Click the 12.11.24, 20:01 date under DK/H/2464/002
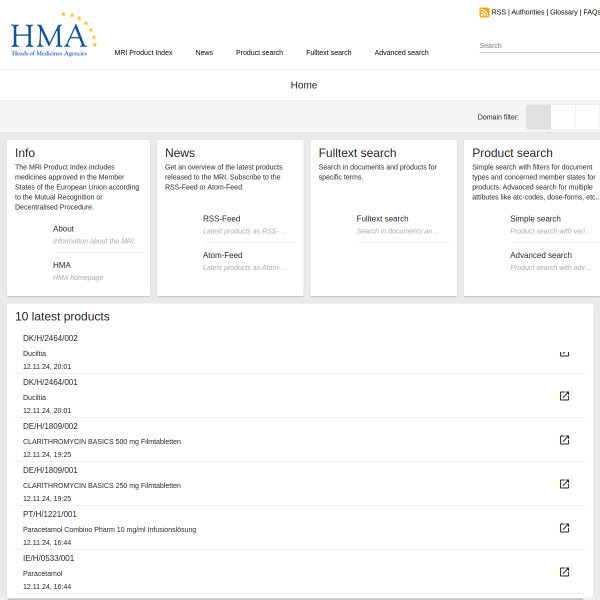 [47, 367]
